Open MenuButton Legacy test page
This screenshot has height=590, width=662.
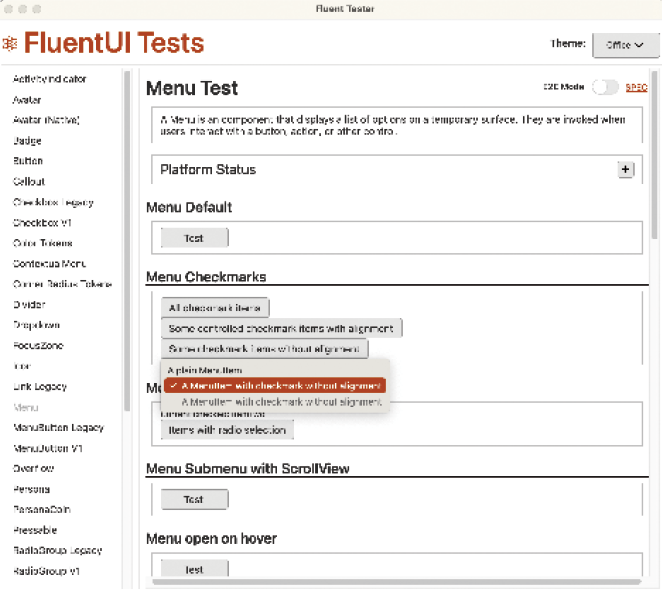click(58, 427)
